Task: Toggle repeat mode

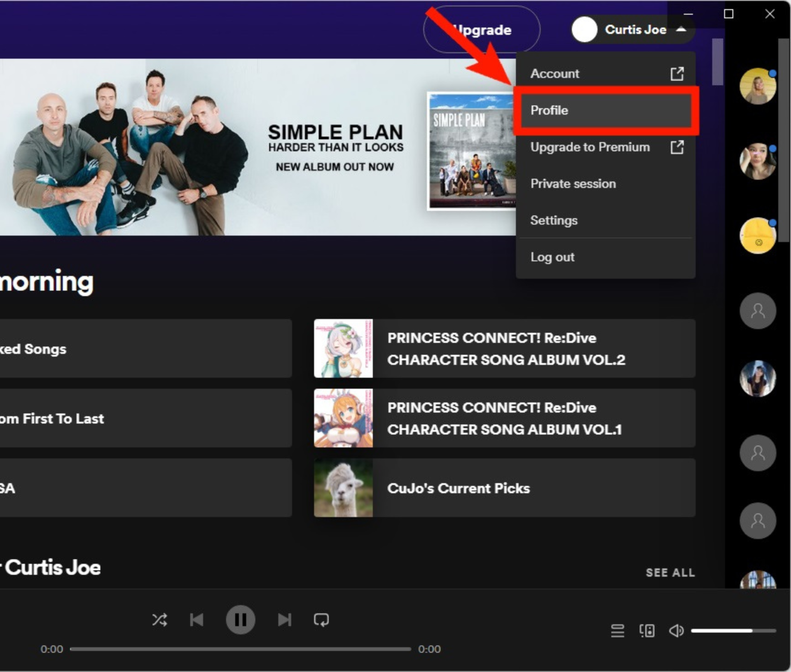Action: click(x=321, y=620)
